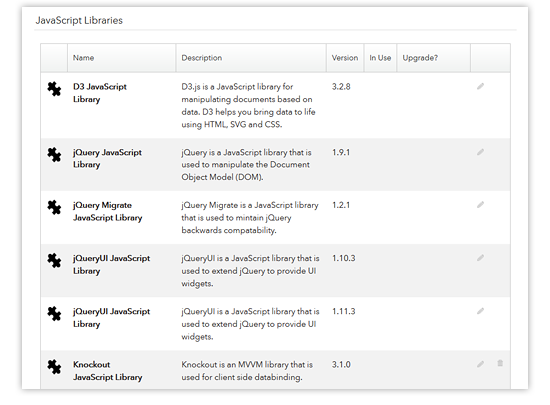Click version value 3.1.0
The image size is (550, 405).
(341, 365)
